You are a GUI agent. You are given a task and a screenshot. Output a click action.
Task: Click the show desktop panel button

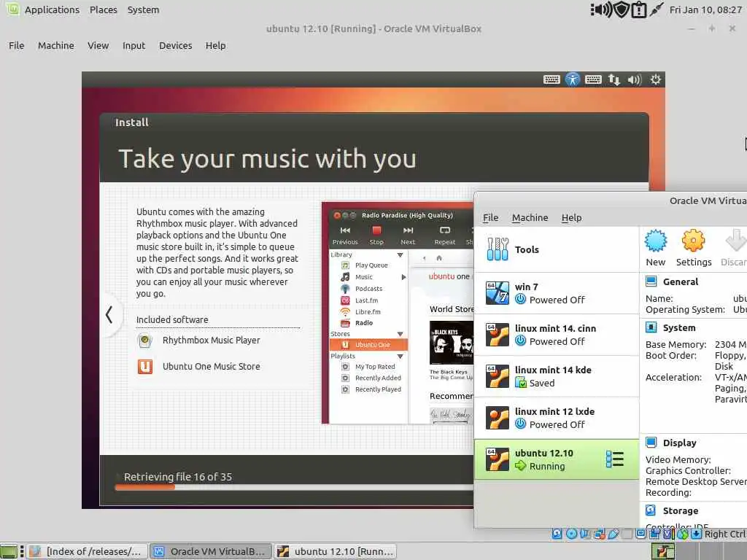tap(9, 551)
